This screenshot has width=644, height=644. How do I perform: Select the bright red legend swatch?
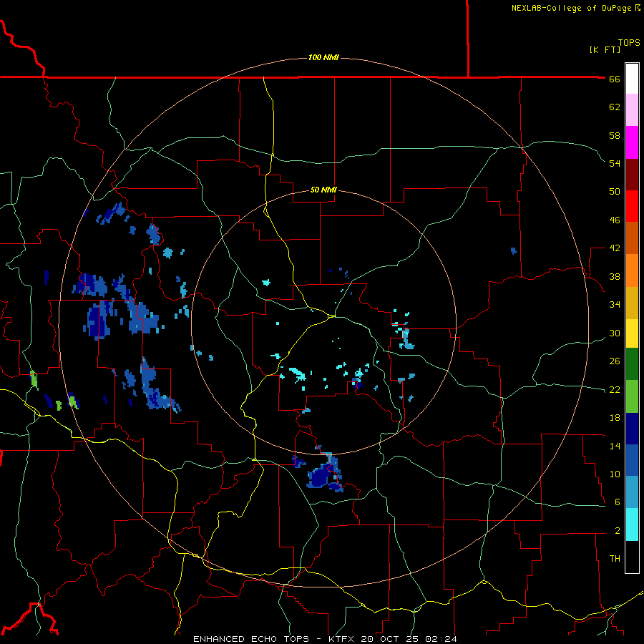coord(632,206)
